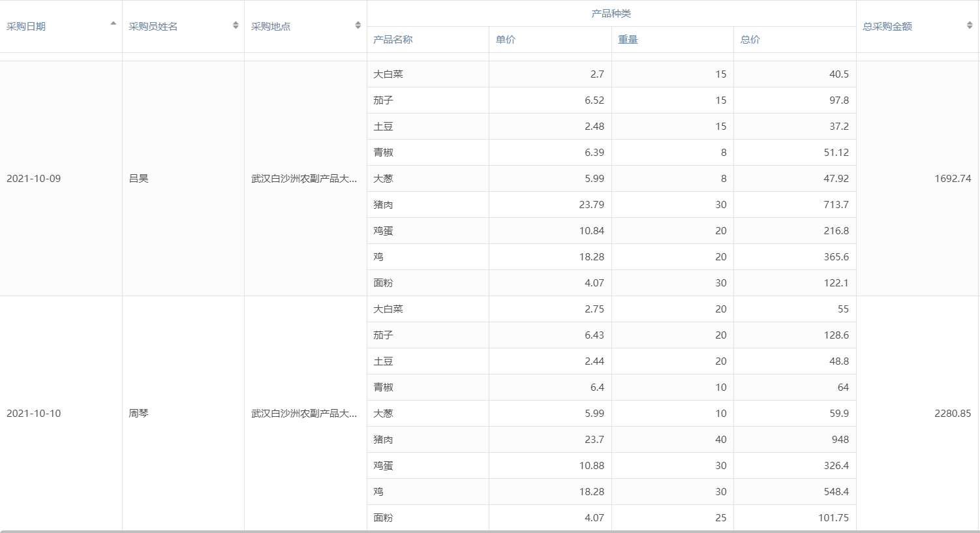Click the sort icon in 采购员姓名 header
This screenshot has height=533, width=980.
tap(236, 25)
